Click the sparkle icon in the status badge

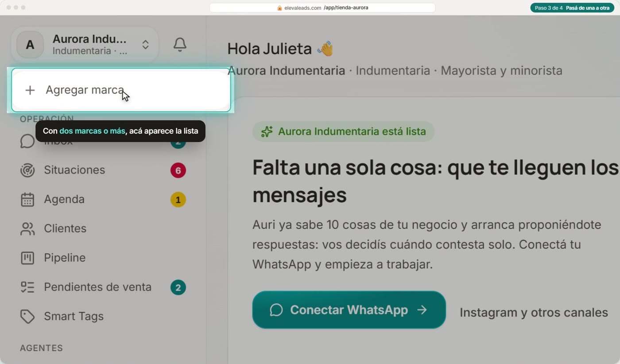click(267, 132)
